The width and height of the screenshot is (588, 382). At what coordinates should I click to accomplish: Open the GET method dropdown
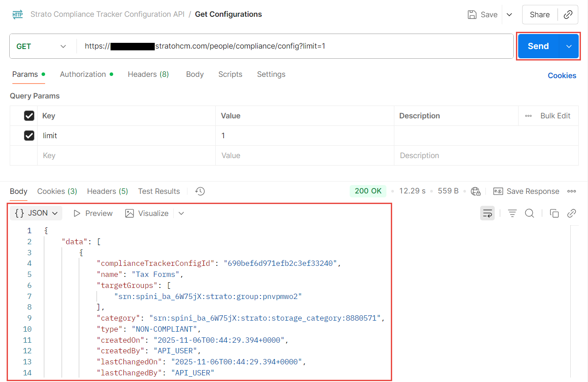(41, 46)
